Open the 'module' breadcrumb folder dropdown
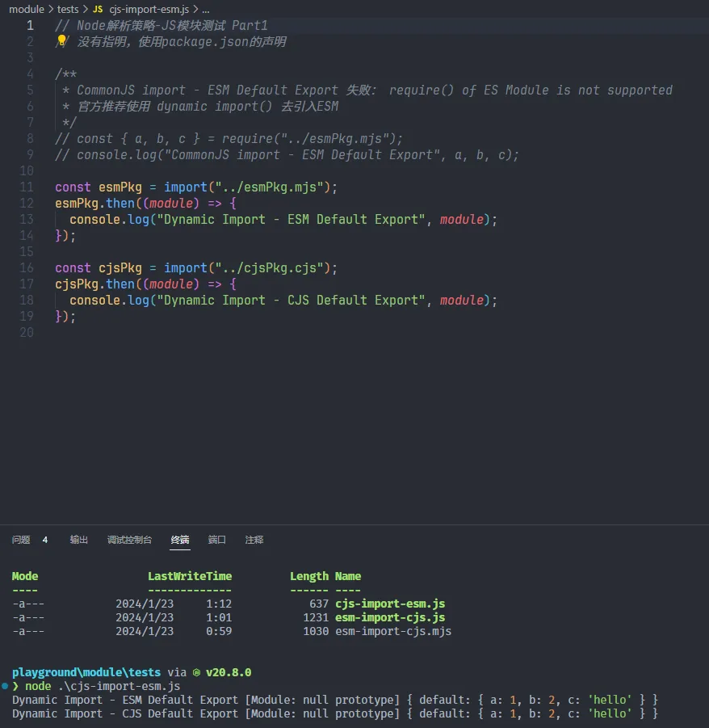The image size is (709, 728). (26, 9)
